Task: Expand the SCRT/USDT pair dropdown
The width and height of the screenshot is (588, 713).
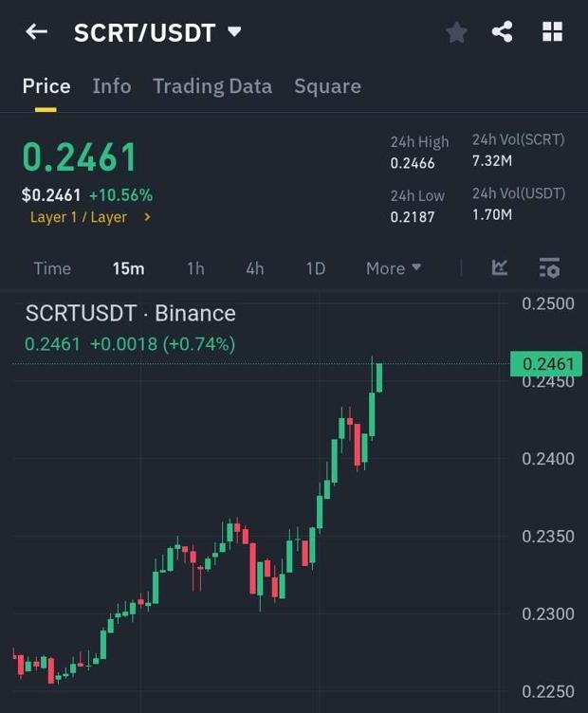Action: (x=235, y=32)
